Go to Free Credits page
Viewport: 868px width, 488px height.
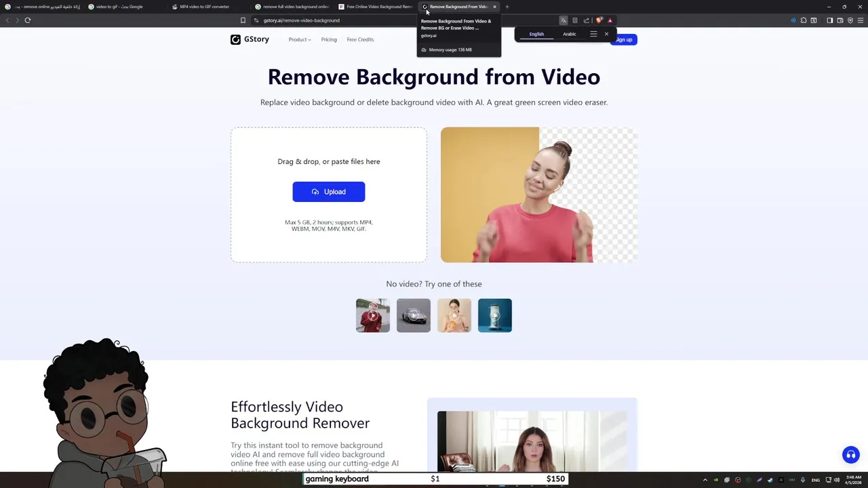360,39
